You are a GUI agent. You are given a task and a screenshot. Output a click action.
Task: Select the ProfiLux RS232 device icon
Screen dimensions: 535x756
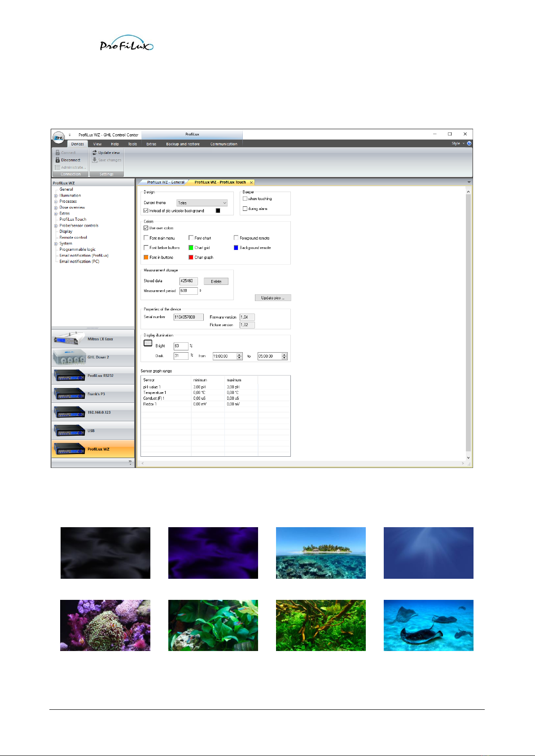click(69, 376)
